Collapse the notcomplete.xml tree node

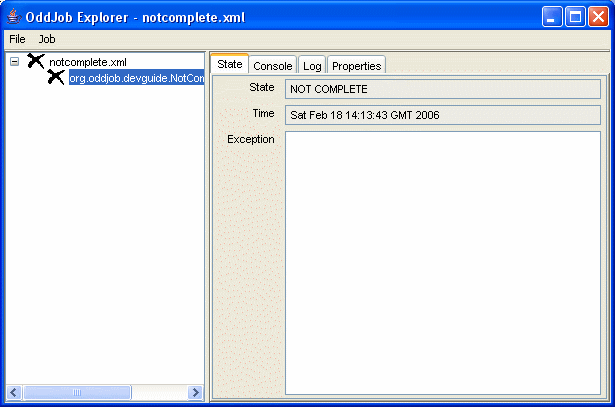pyautogui.click(x=14, y=62)
